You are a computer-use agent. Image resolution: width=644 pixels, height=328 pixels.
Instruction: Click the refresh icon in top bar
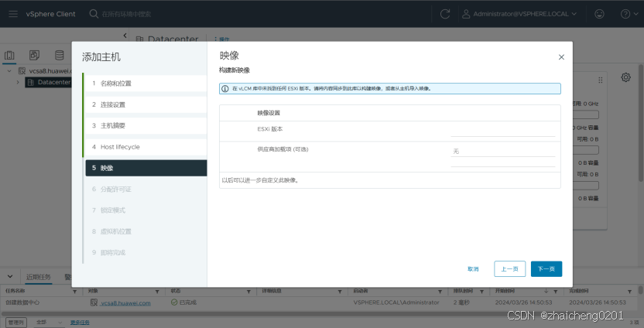pos(445,14)
